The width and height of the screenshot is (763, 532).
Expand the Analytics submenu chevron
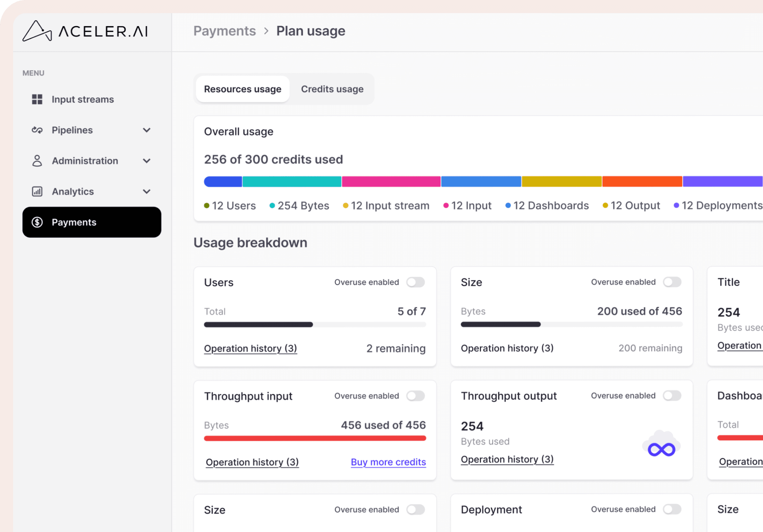(147, 191)
